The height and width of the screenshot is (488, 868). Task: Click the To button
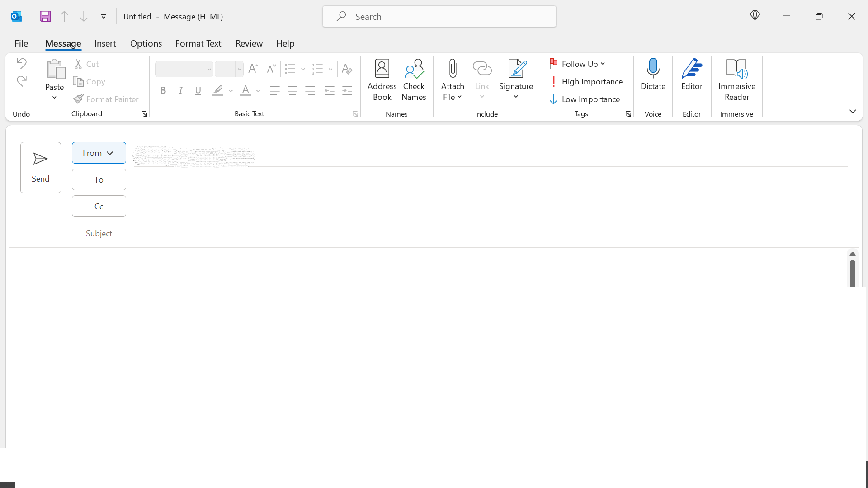[x=99, y=179]
